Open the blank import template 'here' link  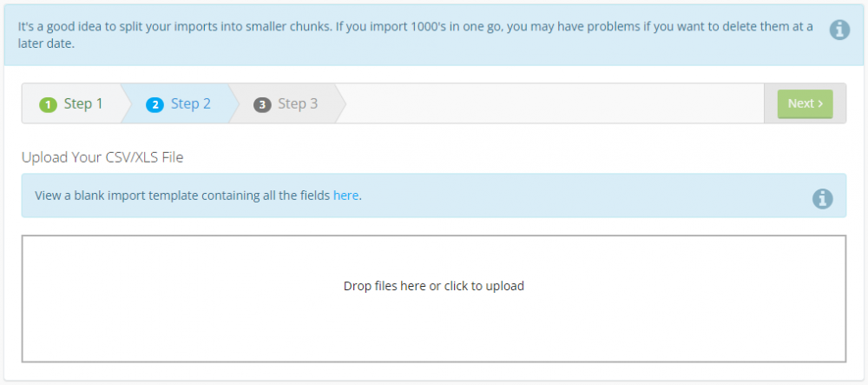(x=345, y=196)
